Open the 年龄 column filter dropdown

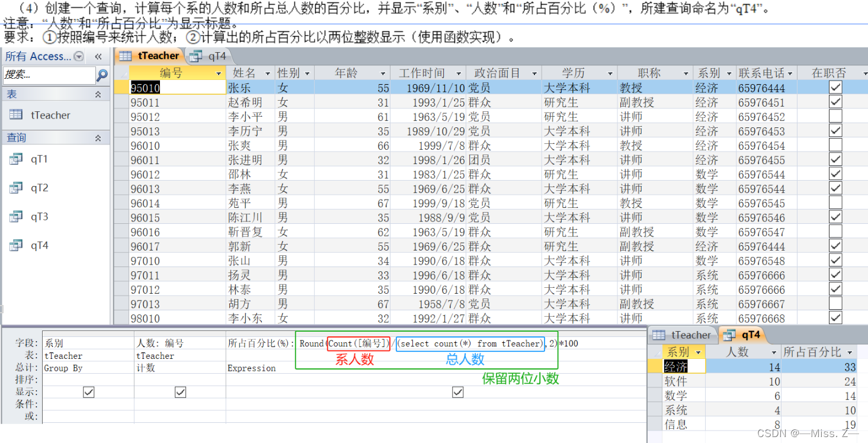[383, 73]
